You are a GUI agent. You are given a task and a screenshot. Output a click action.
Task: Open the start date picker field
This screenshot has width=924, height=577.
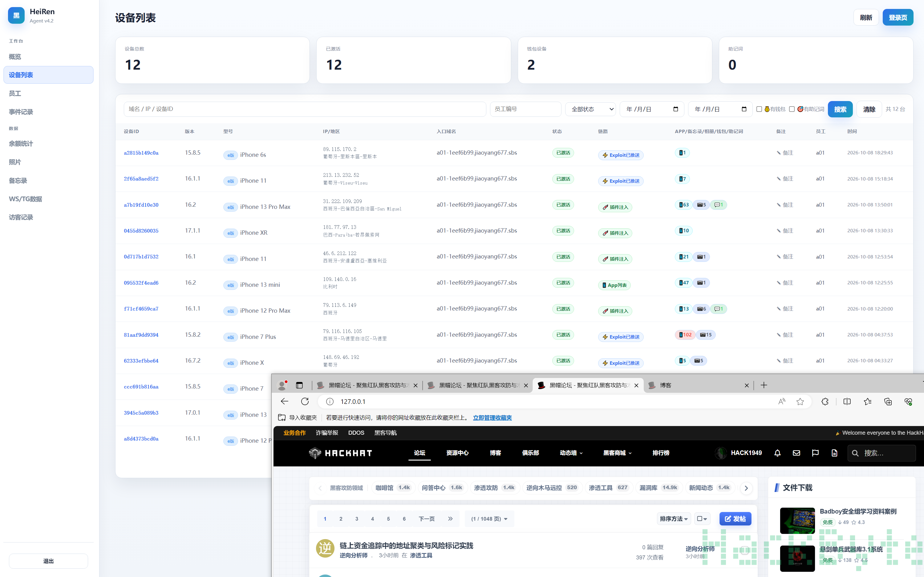point(652,109)
